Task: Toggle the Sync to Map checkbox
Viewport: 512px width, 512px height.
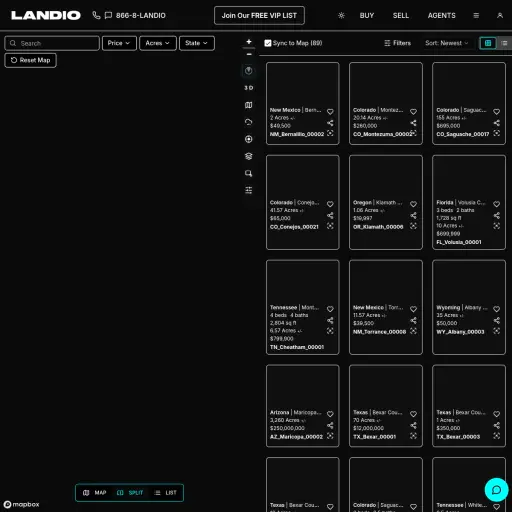Action: [268, 43]
